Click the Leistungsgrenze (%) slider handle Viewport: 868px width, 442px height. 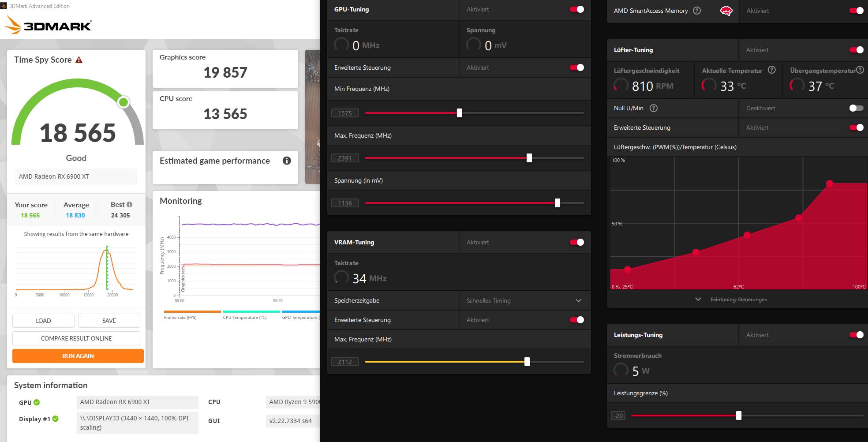[739, 416]
